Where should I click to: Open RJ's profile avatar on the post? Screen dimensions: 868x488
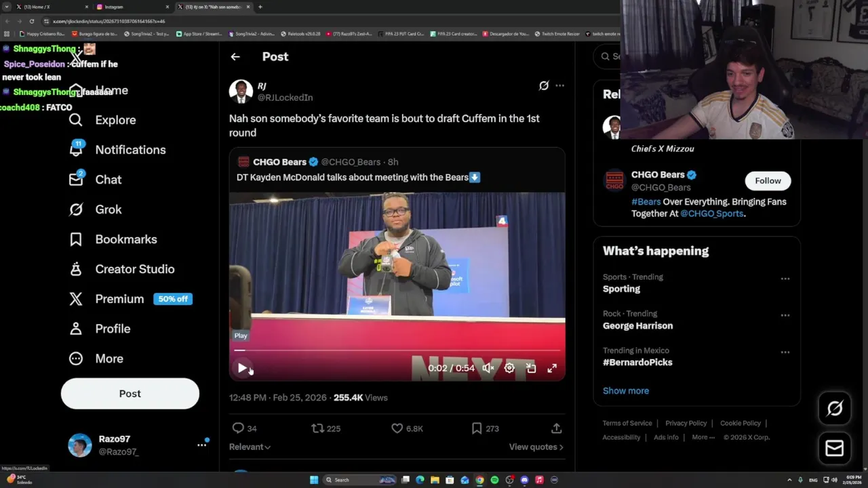(x=241, y=91)
